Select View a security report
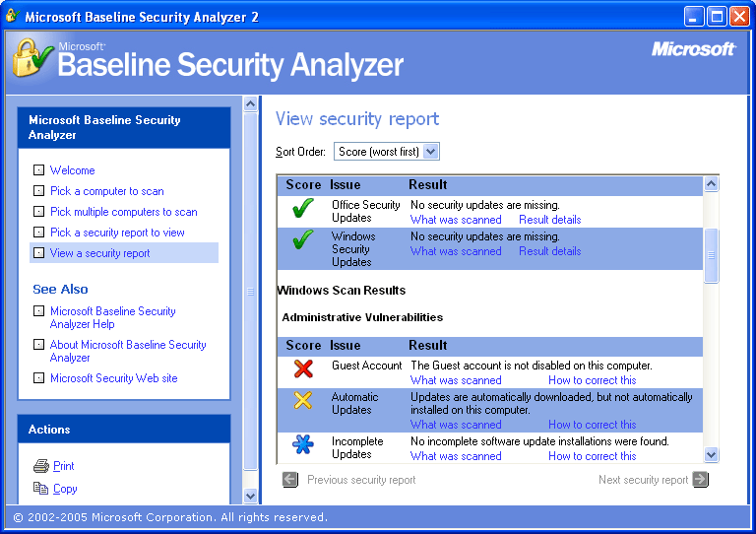Screen dimensions: 756x534 pyautogui.click(x=99, y=253)
